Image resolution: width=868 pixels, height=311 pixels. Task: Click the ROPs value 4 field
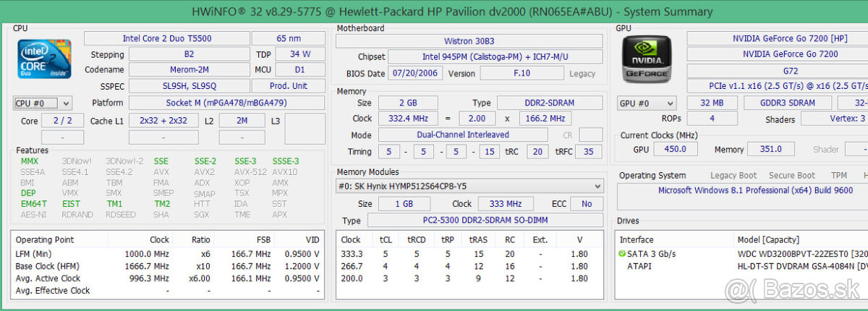(x=712, y=119)
